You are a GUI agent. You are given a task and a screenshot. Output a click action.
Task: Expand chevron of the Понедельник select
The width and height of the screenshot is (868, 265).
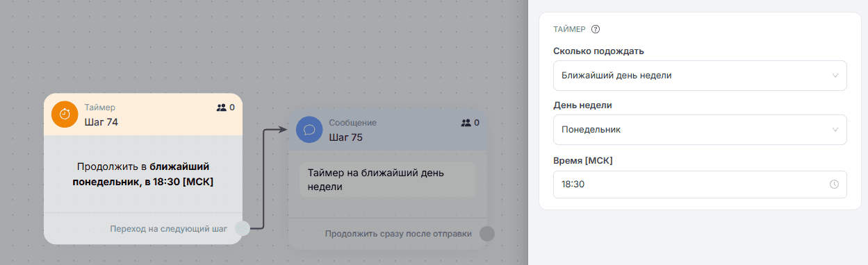click(x=835, y=130)
